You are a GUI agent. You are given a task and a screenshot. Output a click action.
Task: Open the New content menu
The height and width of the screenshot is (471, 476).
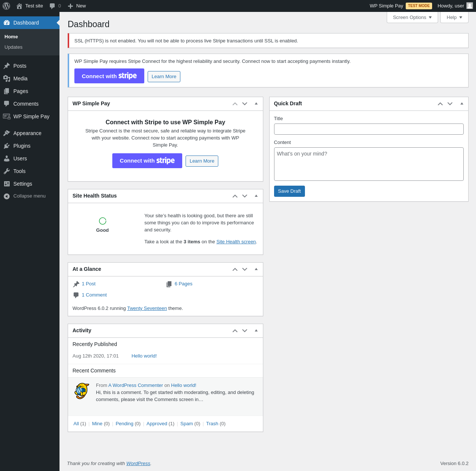coord(77,6)
